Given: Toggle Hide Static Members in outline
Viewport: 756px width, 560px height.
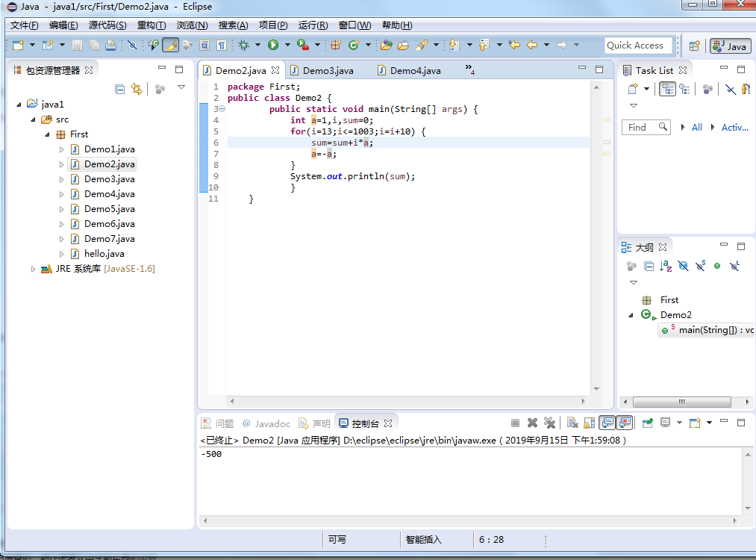Looking at the screenshot, I should pos(701,266).
